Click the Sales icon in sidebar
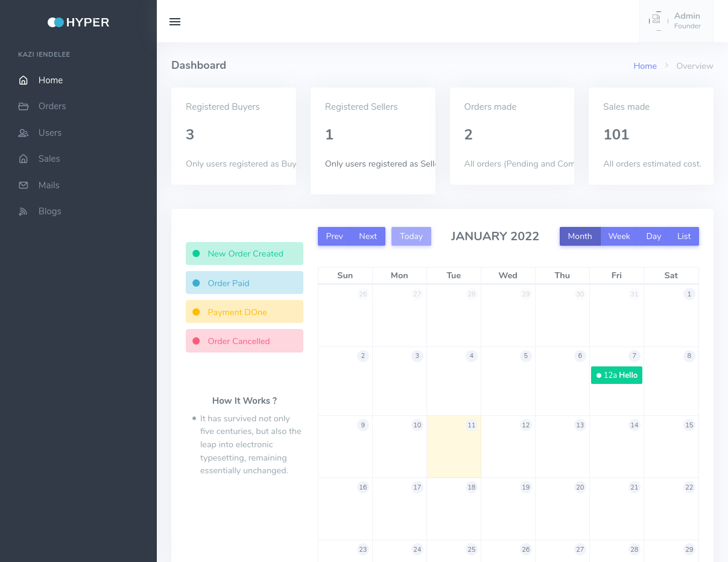 tap(24, 159)
